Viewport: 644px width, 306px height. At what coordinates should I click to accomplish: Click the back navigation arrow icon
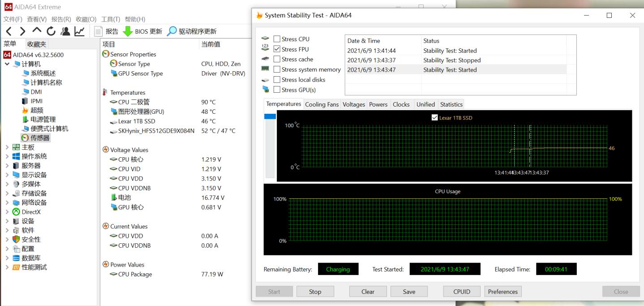(9, 31)
